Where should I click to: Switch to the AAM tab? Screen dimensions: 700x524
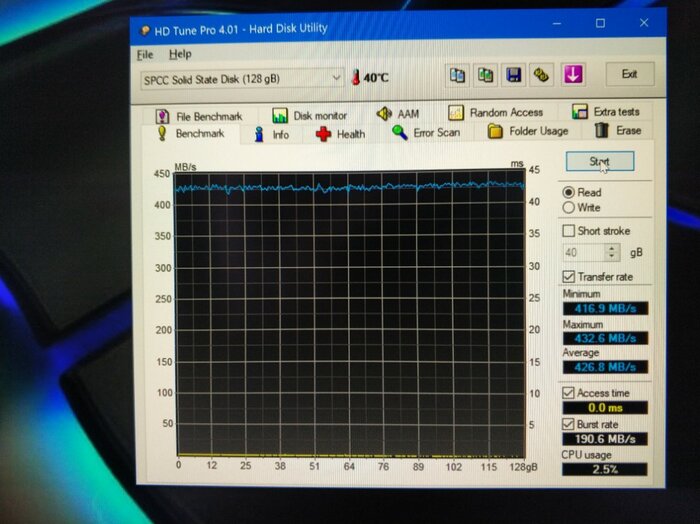pyautogui.click(x=398, y=114)
